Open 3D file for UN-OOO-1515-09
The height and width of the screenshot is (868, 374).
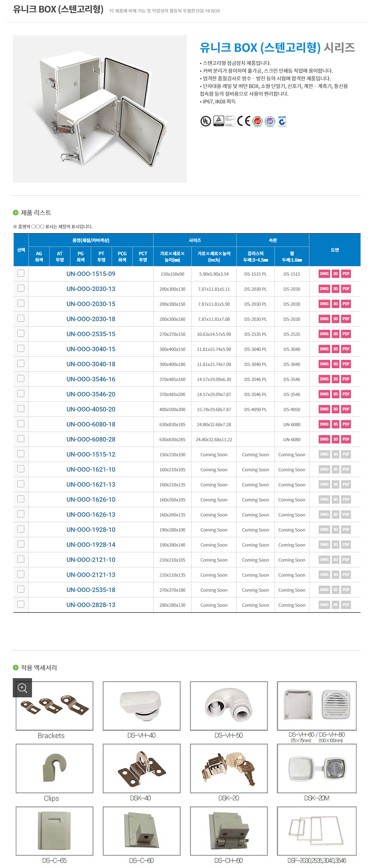click(x=335, y=274)
